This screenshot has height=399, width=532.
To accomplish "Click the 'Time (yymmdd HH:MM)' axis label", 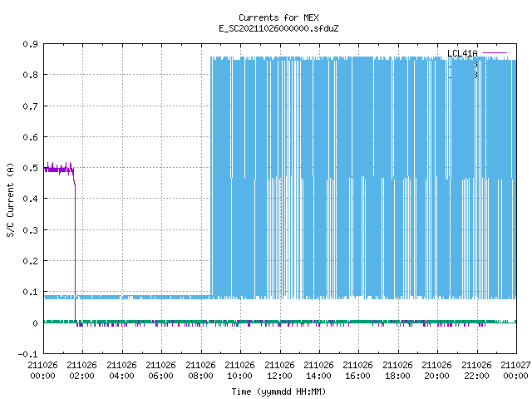I will [x=278, y=392].
